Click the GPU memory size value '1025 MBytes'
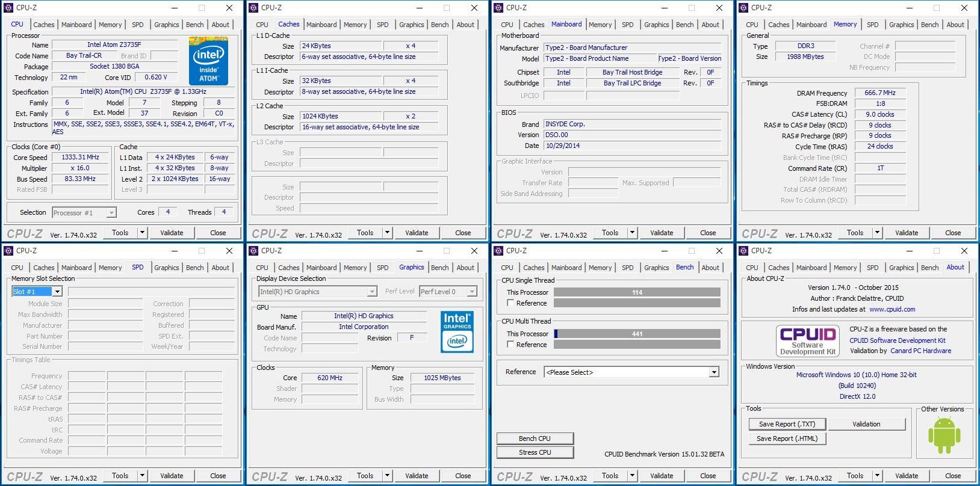980x486 pixels. tap(442, 378)
